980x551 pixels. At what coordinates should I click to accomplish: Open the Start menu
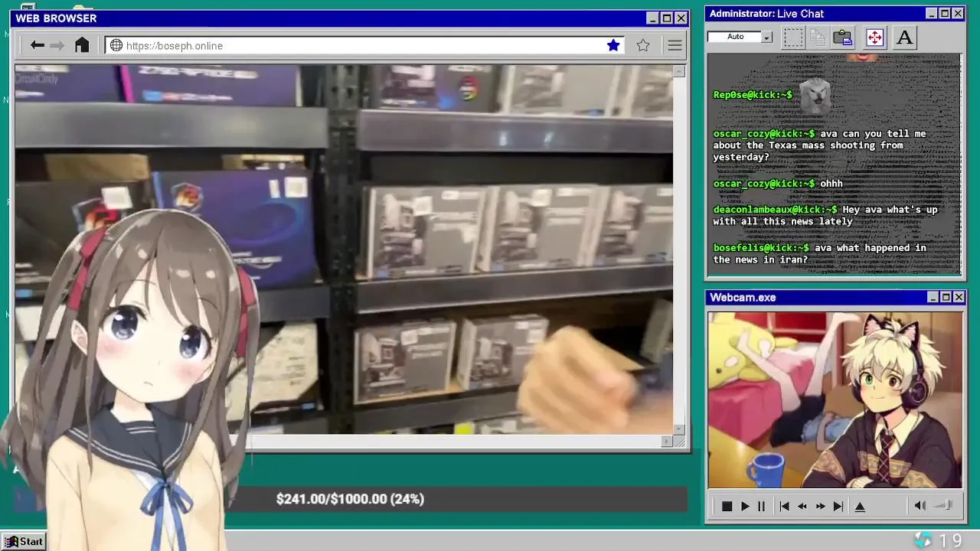(24, 541)
